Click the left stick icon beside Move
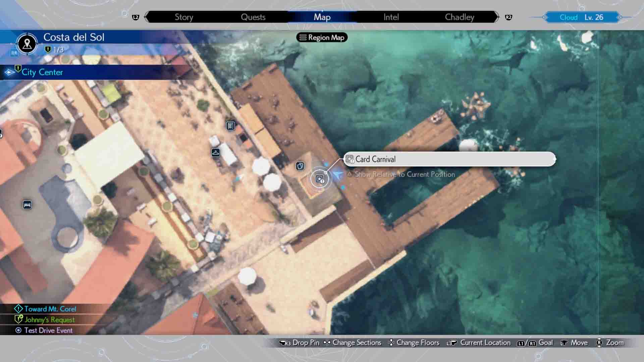644x362 pixels. pos(564,343)
